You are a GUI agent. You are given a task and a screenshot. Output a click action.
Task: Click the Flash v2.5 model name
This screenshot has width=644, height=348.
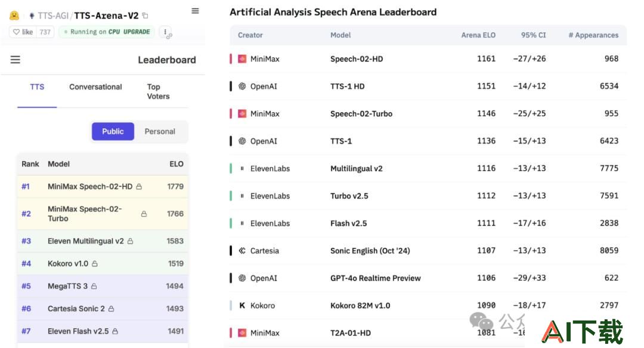pyautogui.click(x=349, y=223)
